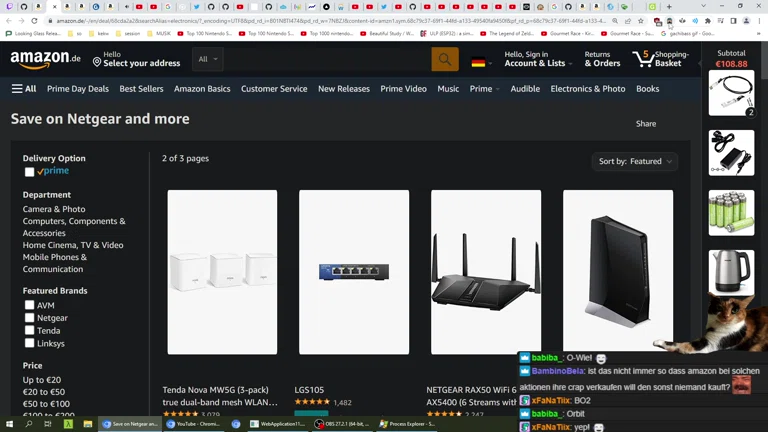768x432 pixels.
Task: Click the Amazon search text field
Action: point(327,59)
